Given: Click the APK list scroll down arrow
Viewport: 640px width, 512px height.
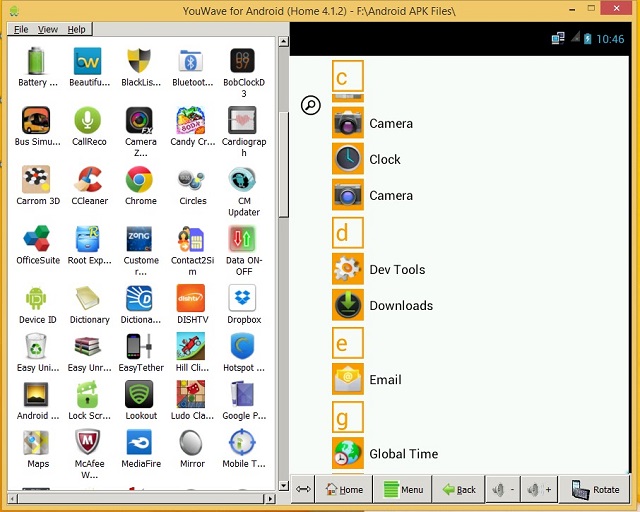Looking at the screenshot, I should [283, 486].
